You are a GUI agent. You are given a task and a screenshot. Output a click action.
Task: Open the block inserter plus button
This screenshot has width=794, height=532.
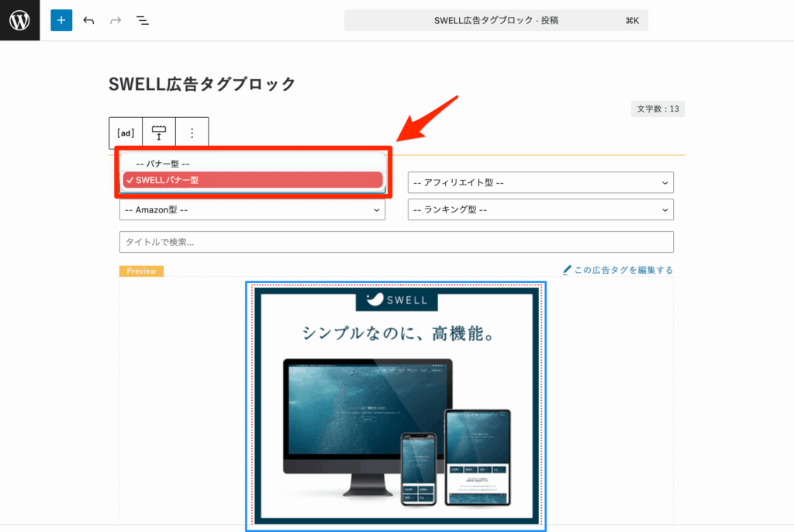(61, 20)
